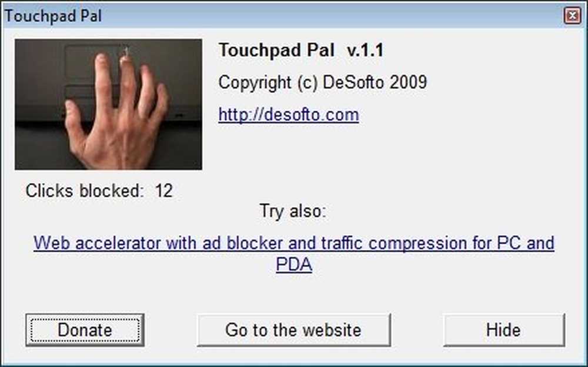Click the Try also label
The height and width of the screenshot is (367, 588).
tap(292, 211)
